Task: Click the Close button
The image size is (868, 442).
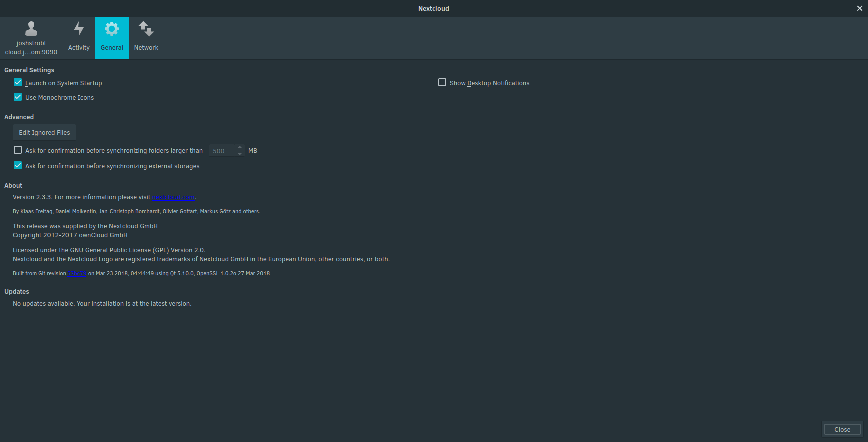Action: pyautogui.click(x=842, y=430)
